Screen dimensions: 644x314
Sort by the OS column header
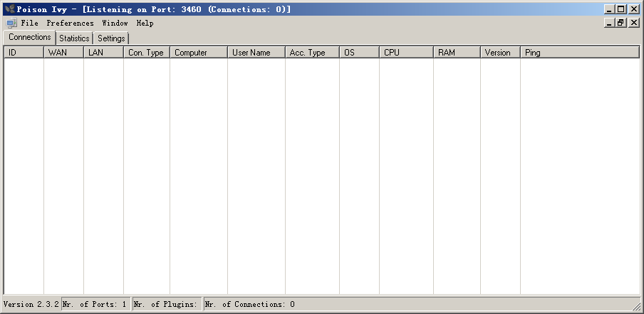click(359, 53)
